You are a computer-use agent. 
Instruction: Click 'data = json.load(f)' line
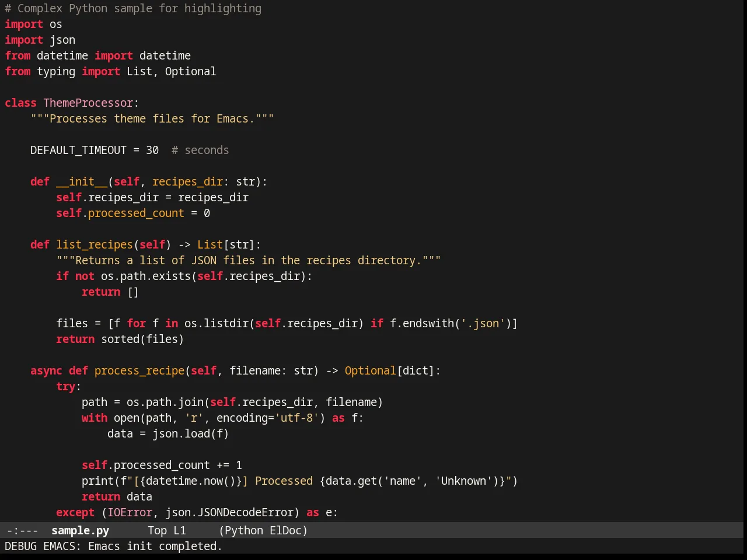tap(168, 433)
